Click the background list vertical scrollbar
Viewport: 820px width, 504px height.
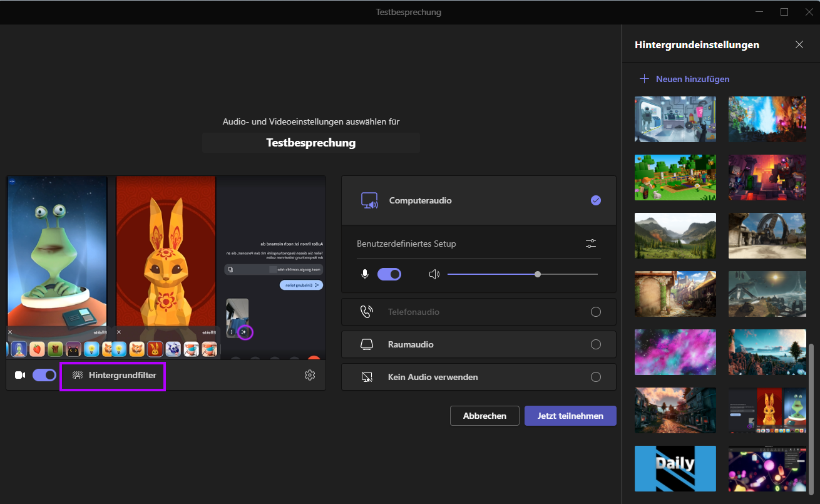[812, 413]
